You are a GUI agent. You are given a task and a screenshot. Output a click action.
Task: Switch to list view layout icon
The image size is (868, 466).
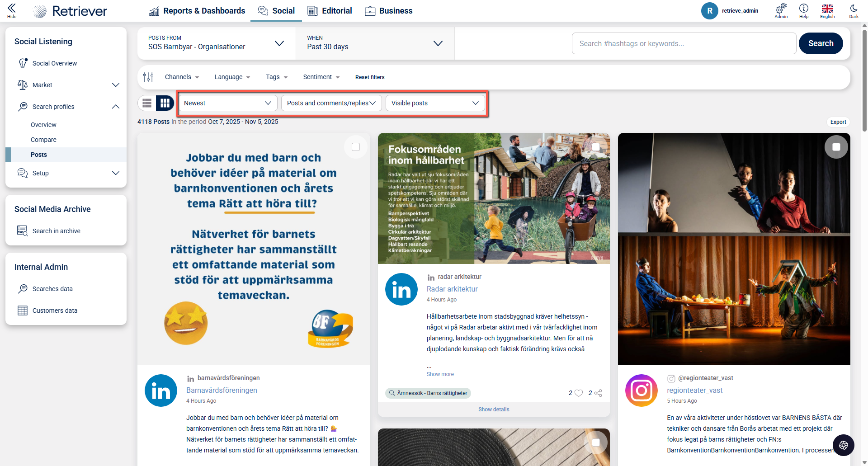[147, 103]
